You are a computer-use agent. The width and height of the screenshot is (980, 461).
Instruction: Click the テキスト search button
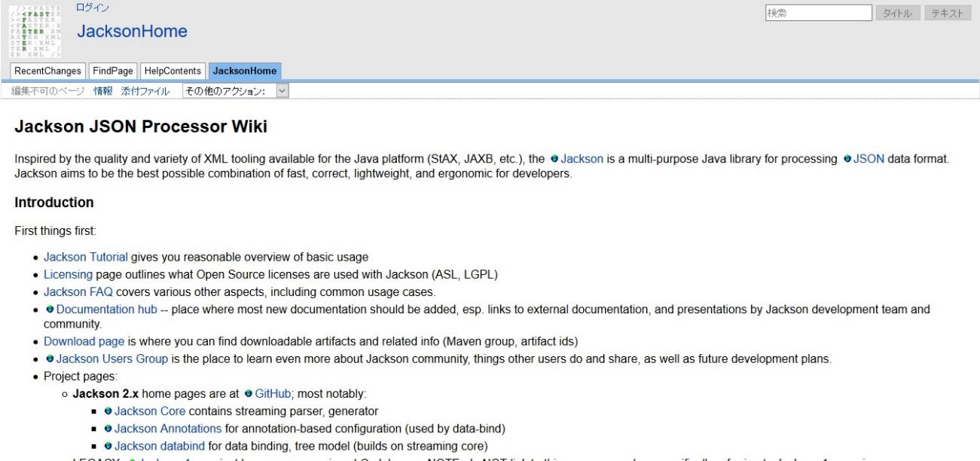(948, 14)
